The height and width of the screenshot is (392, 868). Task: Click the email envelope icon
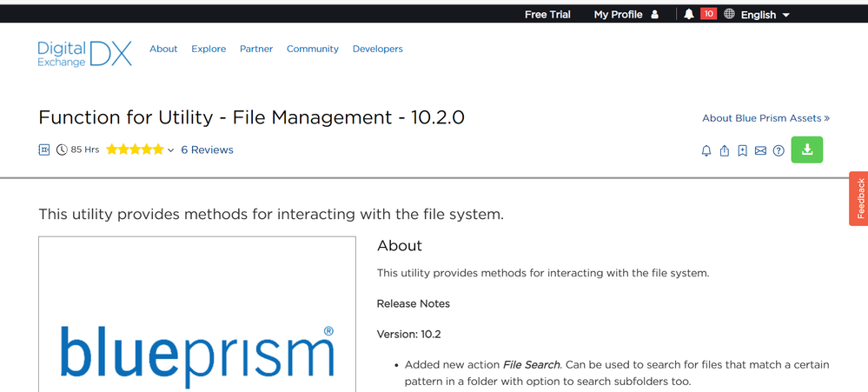[760, 150]
